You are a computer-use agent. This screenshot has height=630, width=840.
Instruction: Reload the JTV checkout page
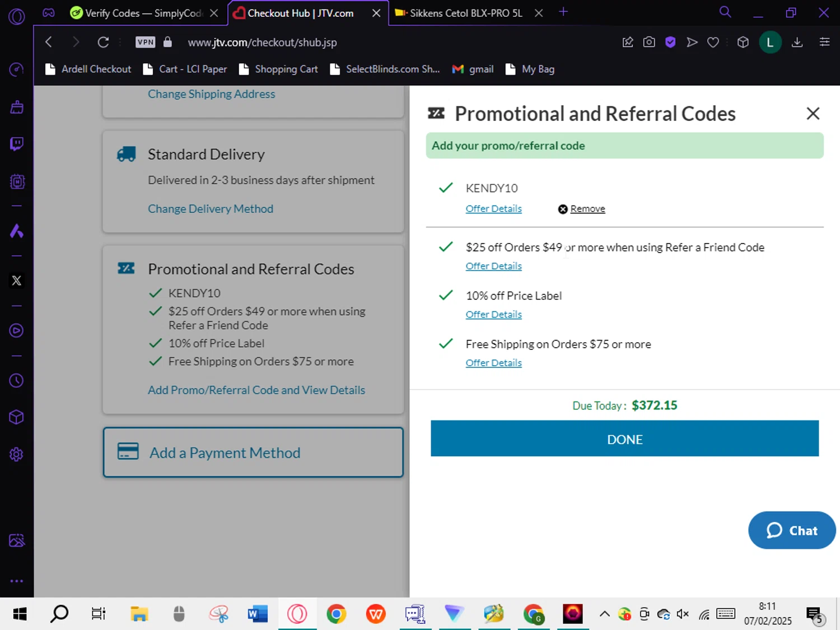point(103,42)
